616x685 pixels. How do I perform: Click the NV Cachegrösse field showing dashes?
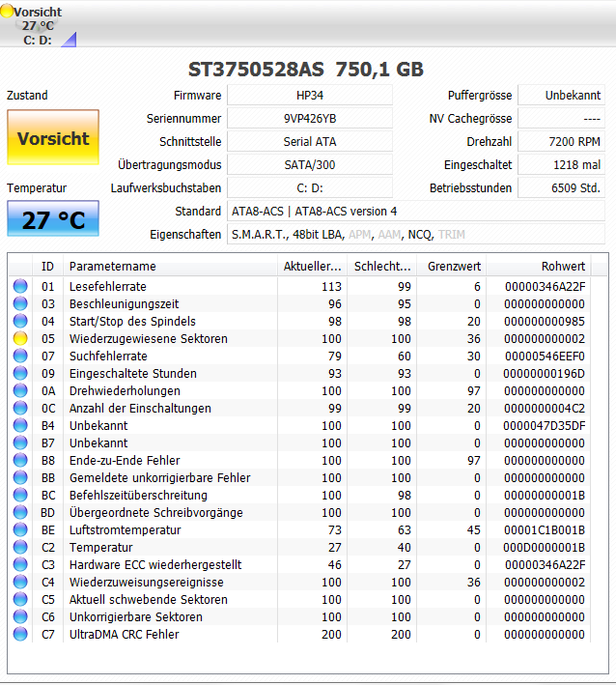(x=561, y=119)
